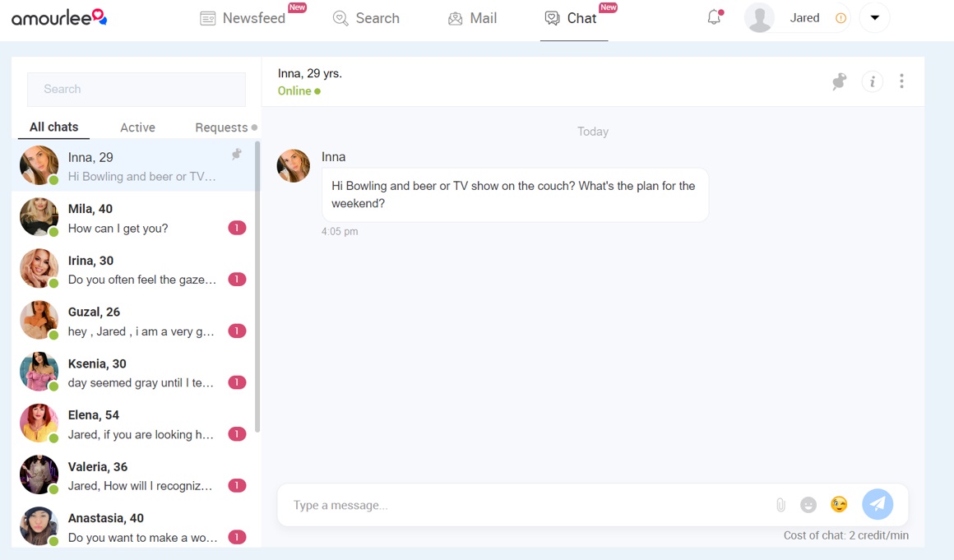
Task: Expand the account dropdown arrow
Action: coord(874,18)
